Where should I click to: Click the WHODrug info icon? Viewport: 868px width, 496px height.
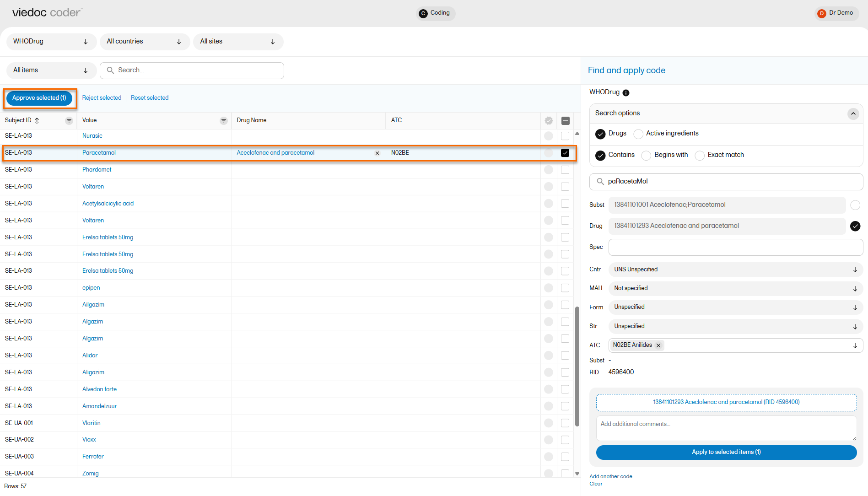pyautogui.click(x=626, y=93)
